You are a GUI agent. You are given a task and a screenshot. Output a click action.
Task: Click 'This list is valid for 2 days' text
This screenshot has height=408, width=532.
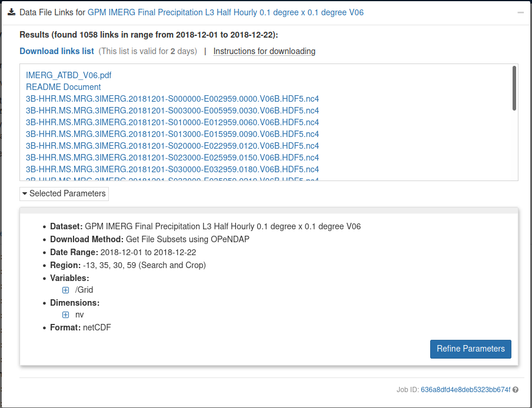pyautogui.click(x=148, y=51)
